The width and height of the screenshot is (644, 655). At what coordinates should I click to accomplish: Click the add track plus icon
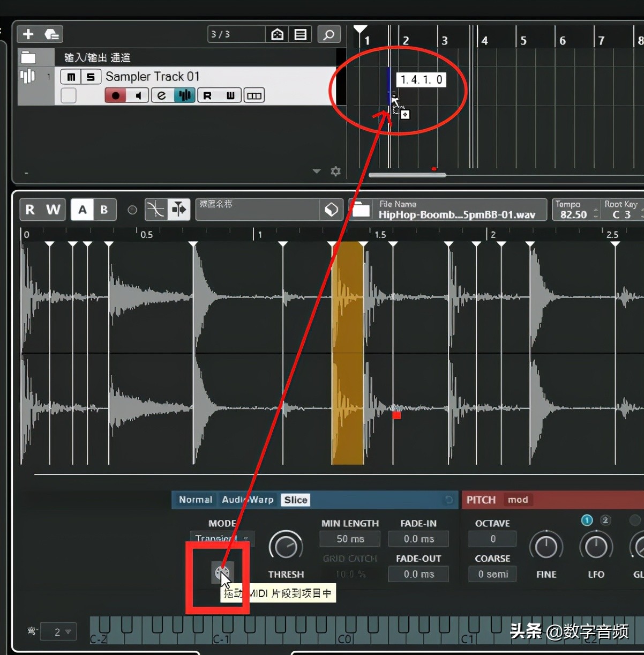28,34
